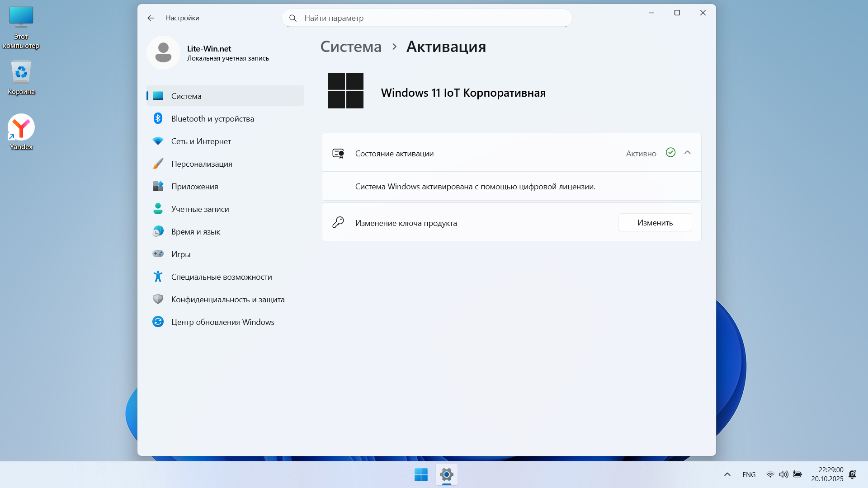Open Учетные записи settings section
868x488 pixels.
coord(200,209)
